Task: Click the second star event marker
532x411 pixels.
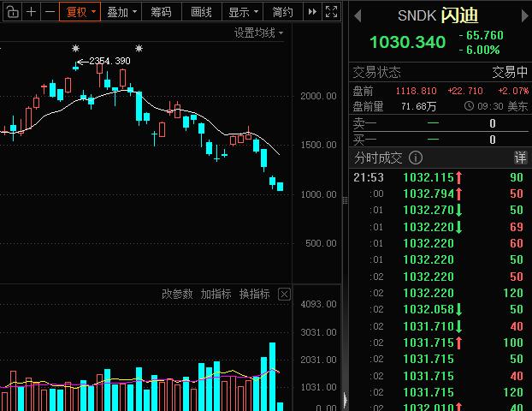Action: [x=139, y=48]
